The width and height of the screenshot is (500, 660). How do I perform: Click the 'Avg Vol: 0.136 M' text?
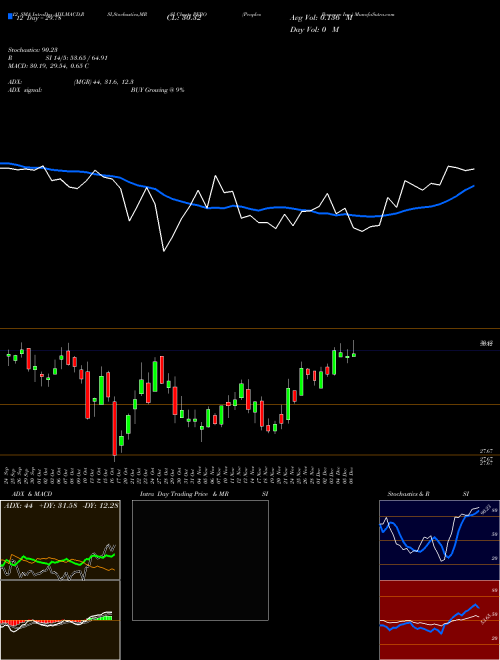coord(321,18)
